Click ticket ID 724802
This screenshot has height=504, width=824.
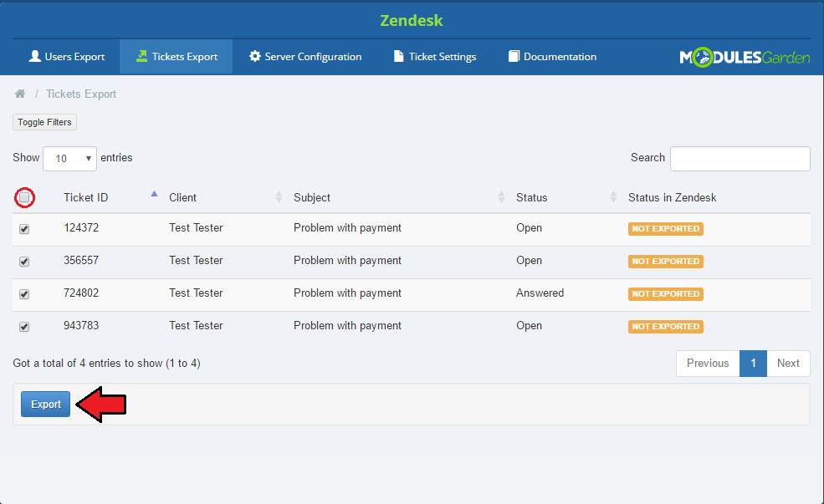click(81, 293)
